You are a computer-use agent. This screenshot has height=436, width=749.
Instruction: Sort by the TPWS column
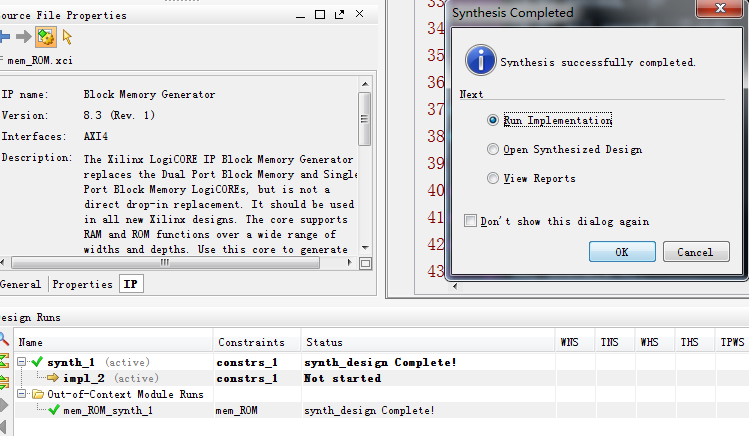click(732, 342)
